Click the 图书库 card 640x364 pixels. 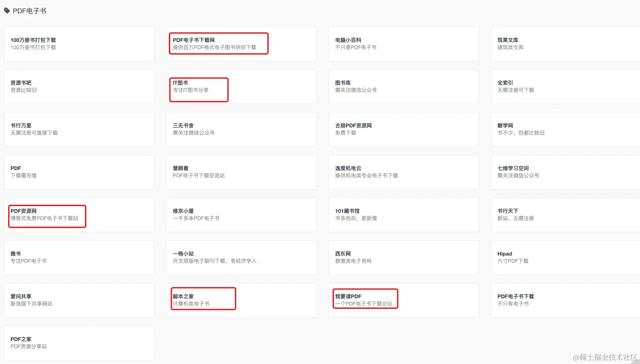tap(404, 87)
